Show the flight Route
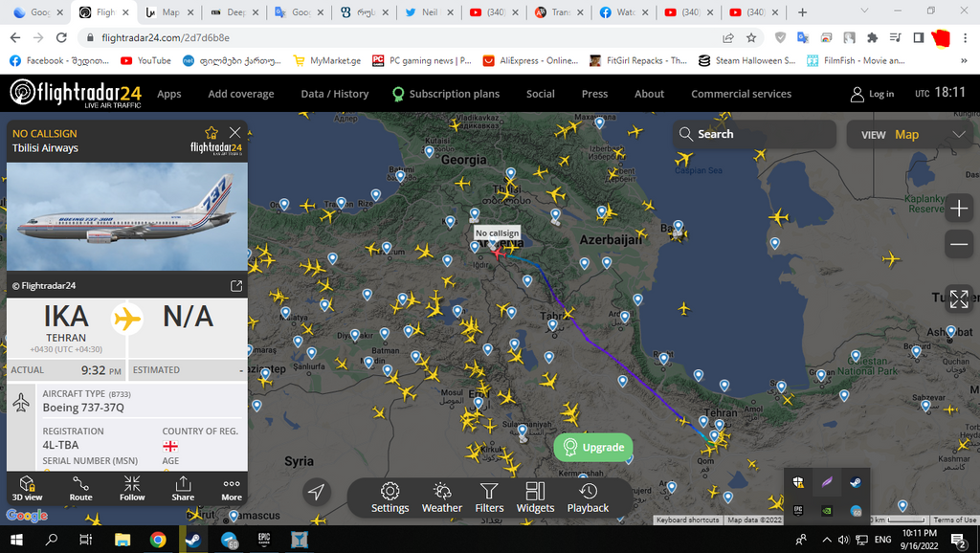980x553 pixels. (80, 488)
